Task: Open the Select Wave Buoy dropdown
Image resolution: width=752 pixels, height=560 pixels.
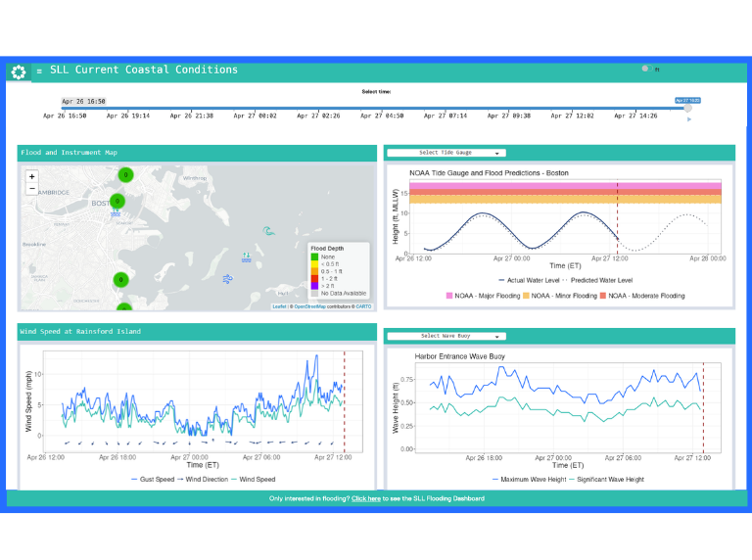Action: (x=446, y=336)
